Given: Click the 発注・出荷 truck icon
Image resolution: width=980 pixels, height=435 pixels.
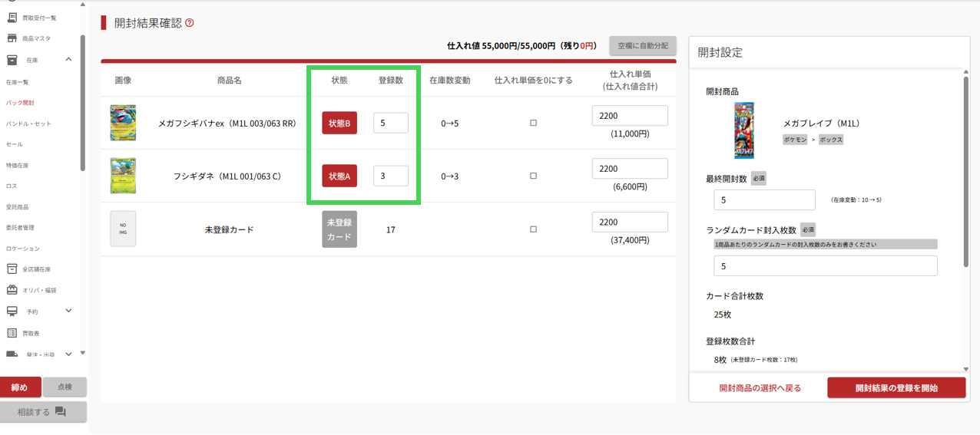Looking at the screenshot, I should tap(12, 354).
